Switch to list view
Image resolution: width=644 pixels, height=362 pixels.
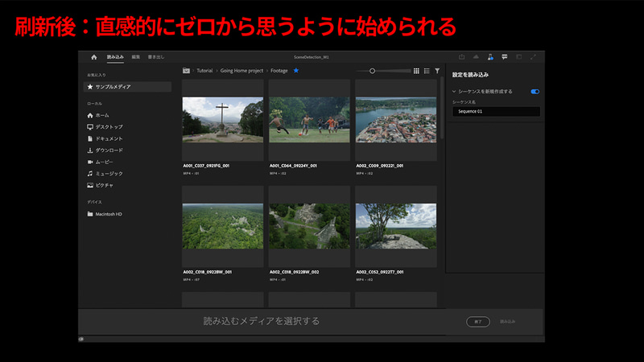tap(427, 71)
